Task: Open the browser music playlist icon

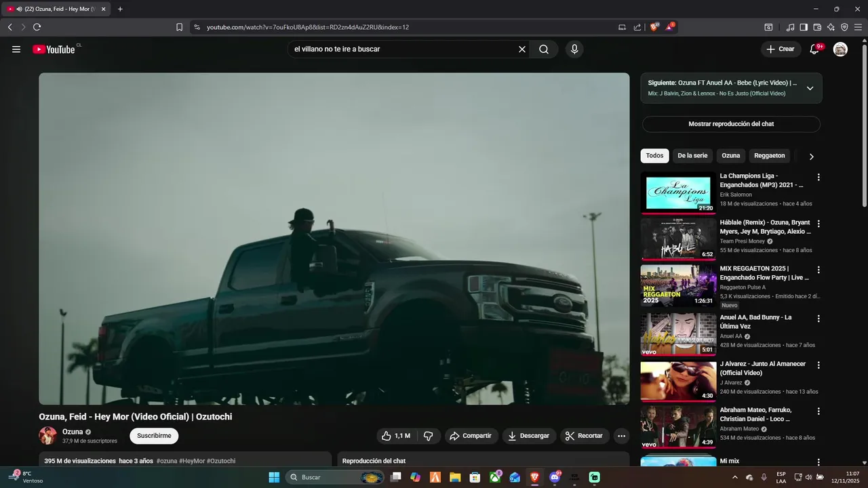Action: coord(790,27)
